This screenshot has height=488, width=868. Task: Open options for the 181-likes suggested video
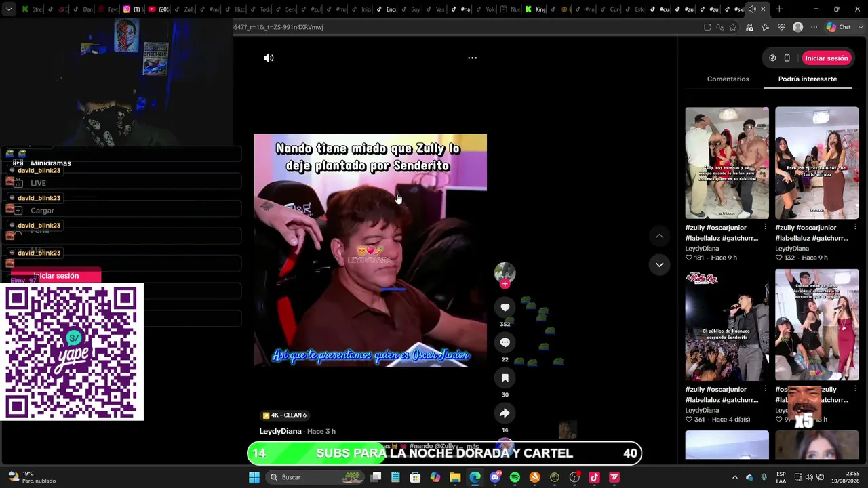tap(765, 228)
